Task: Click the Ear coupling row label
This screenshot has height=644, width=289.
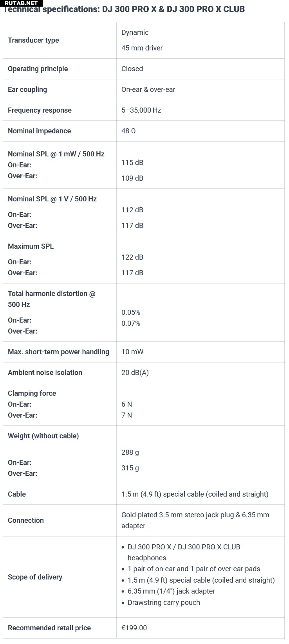Action: [x=27, y=90]
